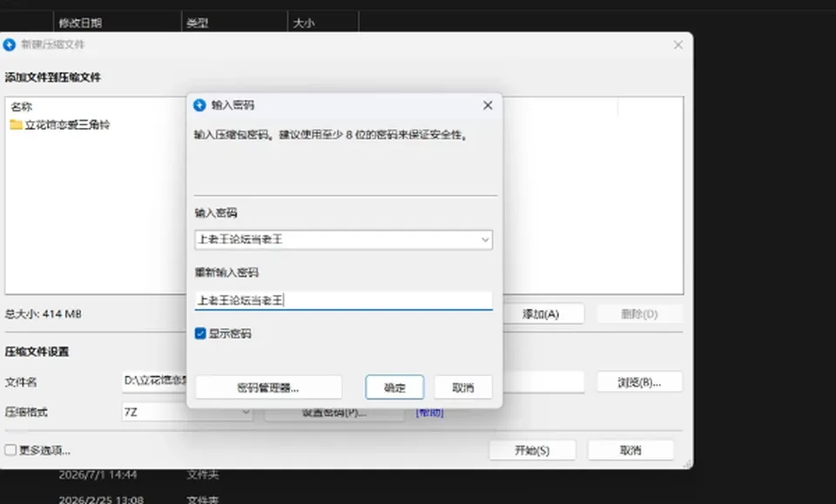Close the 新建压缩文件 window with its X

coord(678,44)
